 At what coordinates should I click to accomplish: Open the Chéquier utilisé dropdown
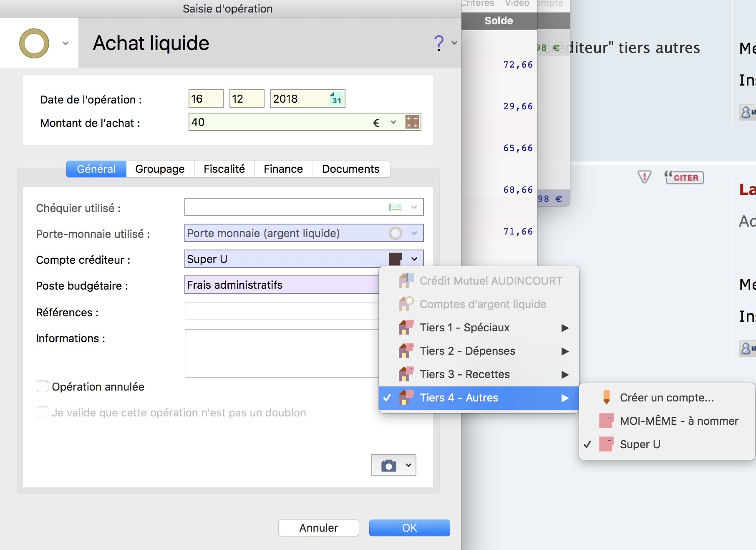(414, 207)
